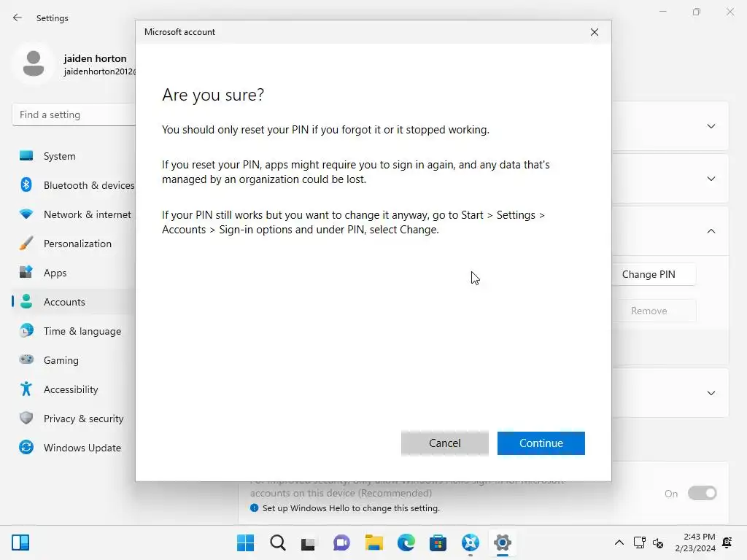Open the blue X app next to Settings in the taskbar
Image resolution: width=747 pixels, height=560 pixels.
pos(471,542)
